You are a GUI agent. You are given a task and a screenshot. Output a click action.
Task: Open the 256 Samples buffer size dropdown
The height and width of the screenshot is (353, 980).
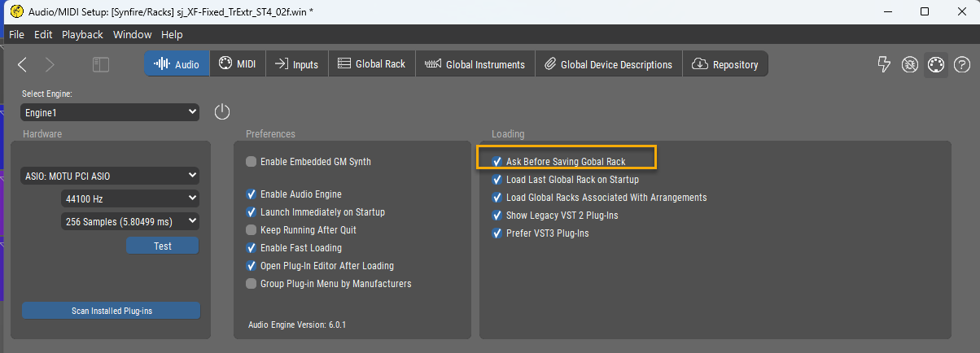(x=129, y=220)
